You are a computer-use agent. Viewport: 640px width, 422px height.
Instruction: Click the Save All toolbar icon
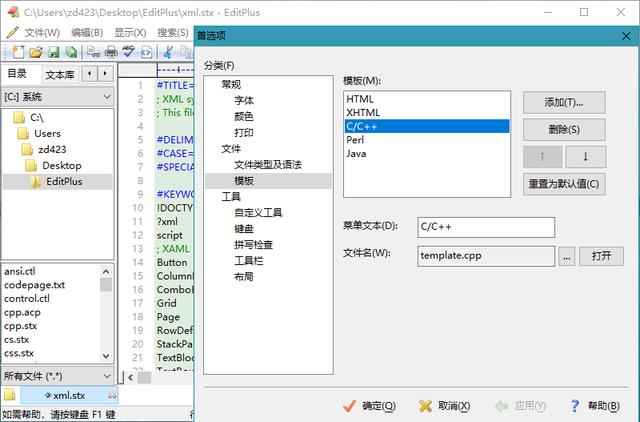coord(71,52)
